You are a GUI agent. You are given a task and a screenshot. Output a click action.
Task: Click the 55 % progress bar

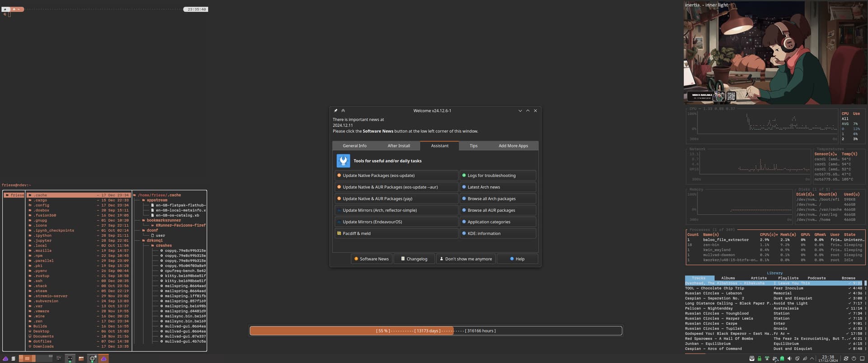pos(436,331)
